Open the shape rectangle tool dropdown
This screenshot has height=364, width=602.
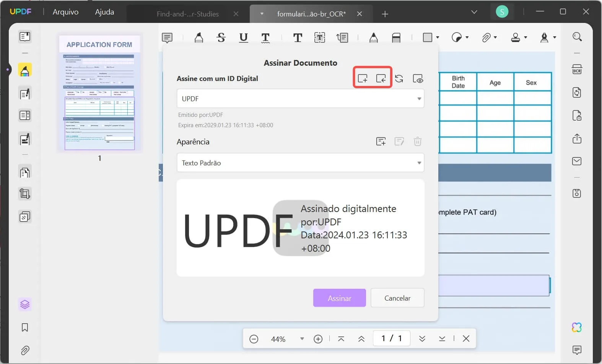(x=438, y=37)
